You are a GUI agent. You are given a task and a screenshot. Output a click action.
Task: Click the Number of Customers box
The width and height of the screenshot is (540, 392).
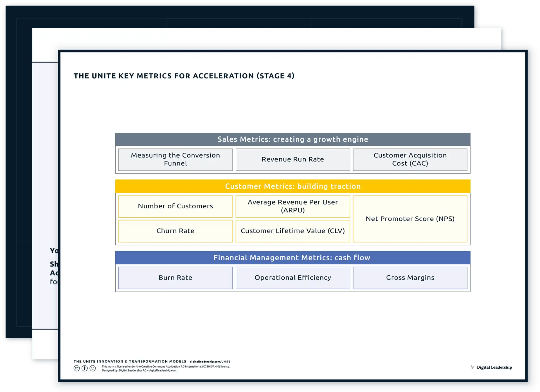click(175, 206)
